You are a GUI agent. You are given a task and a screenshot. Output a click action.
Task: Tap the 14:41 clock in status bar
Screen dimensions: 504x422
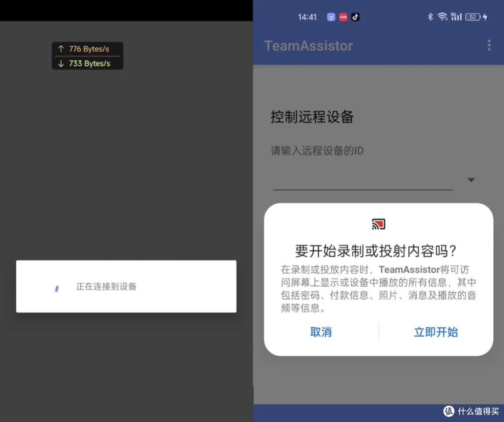tap(307, 17)
